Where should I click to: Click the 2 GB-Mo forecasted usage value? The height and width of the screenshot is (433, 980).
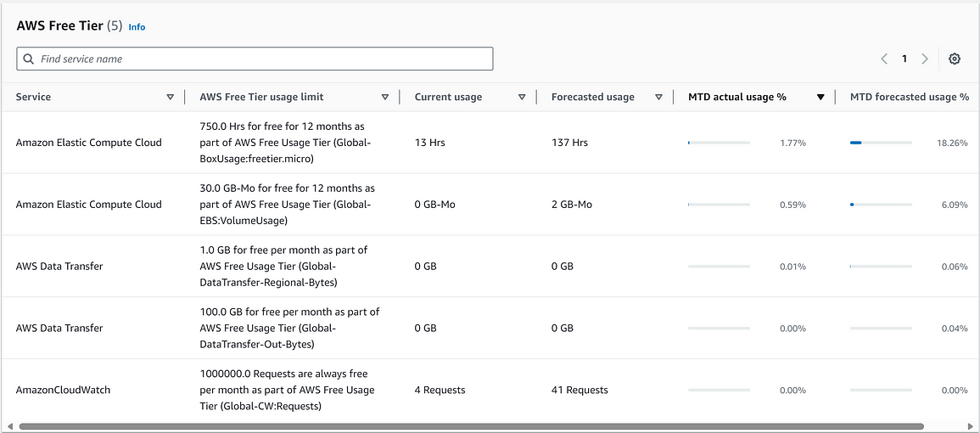pos(573,205)
